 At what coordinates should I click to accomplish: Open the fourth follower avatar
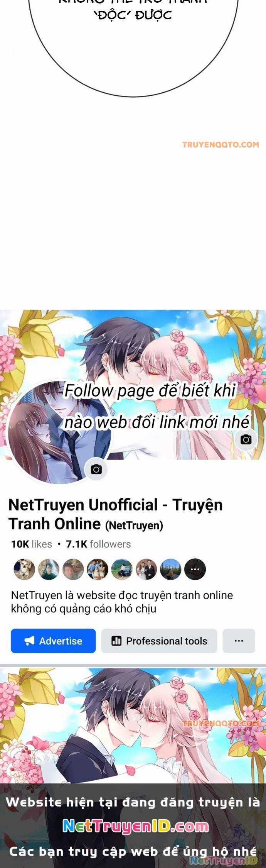[x=97, y=569]
